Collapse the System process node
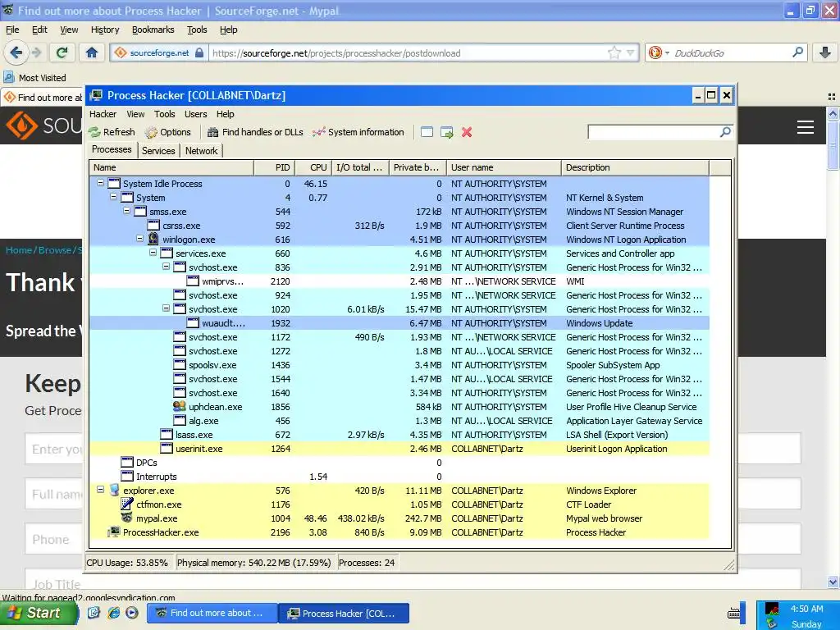This screenshot has width=840, height=630. [x=113, y=197]
